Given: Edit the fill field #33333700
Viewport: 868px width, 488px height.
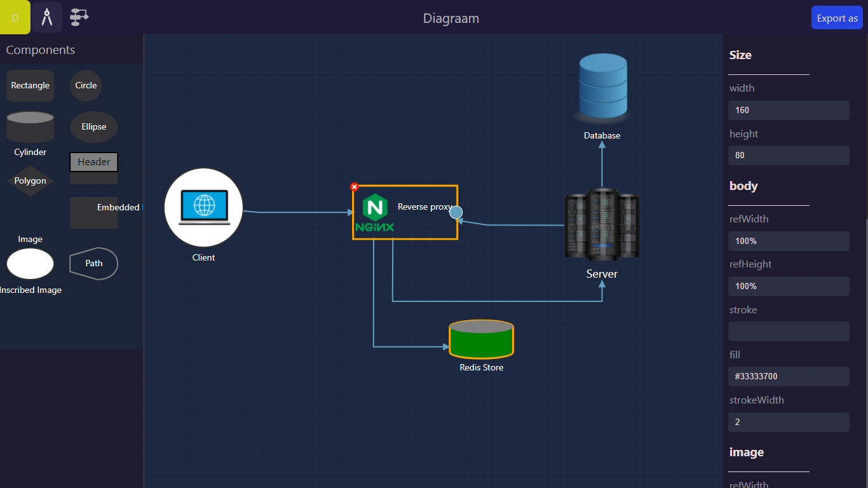Looking at the screenshot, I should click(789, 376).
